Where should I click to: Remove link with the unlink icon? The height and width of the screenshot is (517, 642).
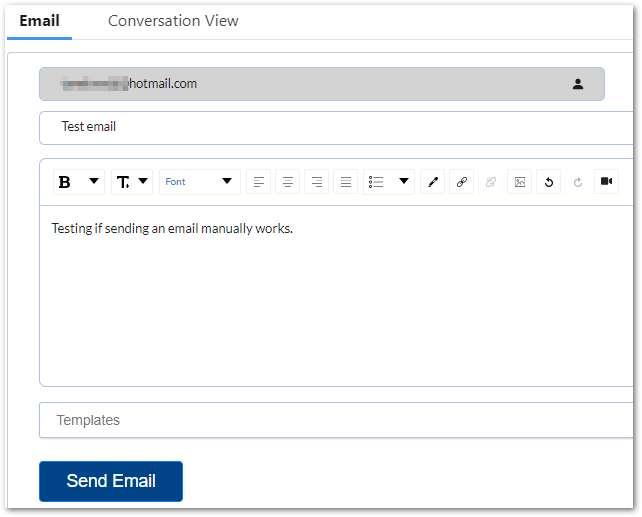[491, 182]
